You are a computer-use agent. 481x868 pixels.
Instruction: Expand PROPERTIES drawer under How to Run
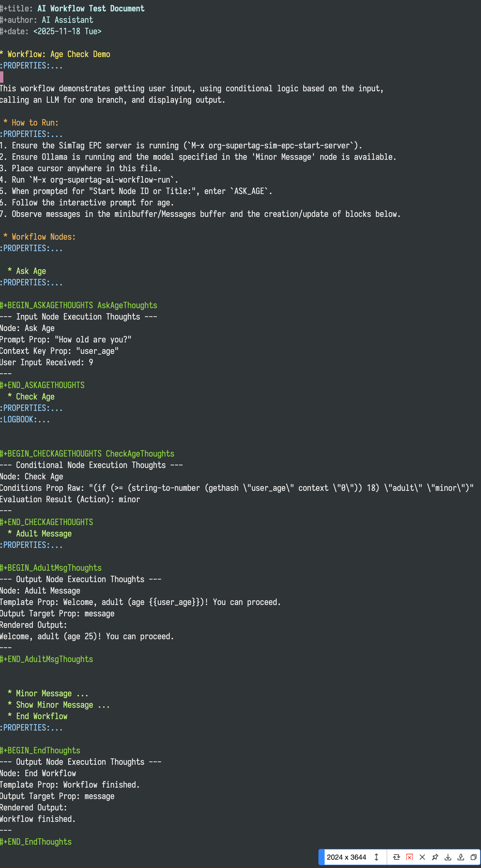31,134
